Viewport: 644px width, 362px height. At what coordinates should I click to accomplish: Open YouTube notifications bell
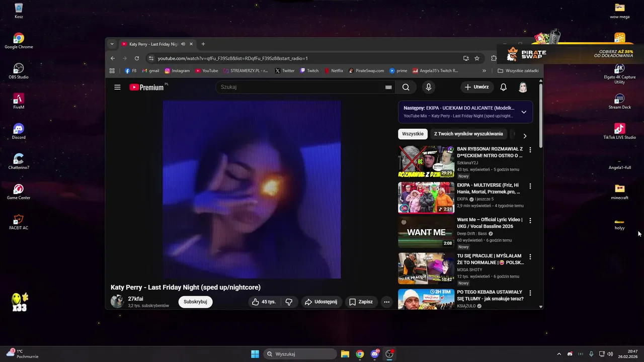503,87
